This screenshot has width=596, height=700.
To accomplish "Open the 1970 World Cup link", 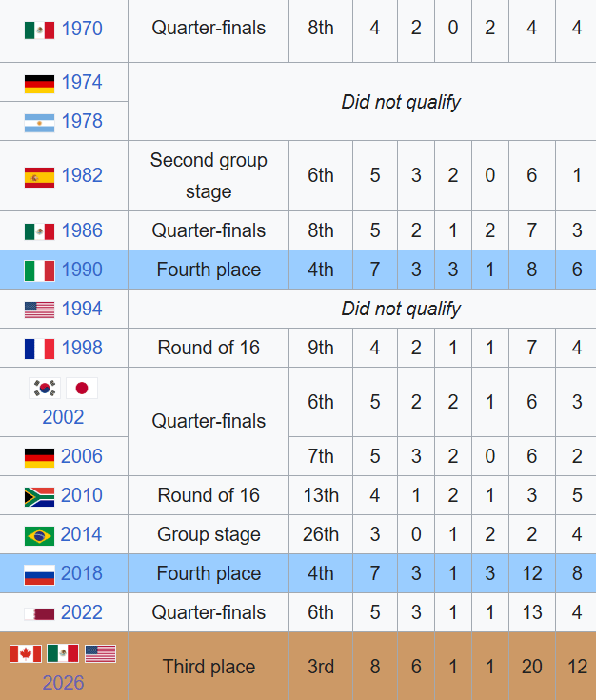I will [82, 29].
